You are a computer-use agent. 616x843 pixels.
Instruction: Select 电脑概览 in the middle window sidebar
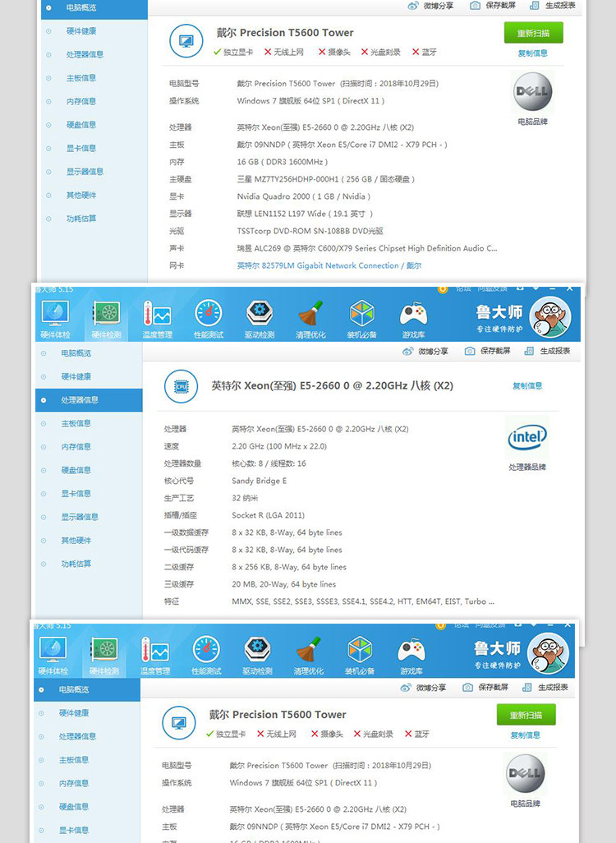(89, 353)
